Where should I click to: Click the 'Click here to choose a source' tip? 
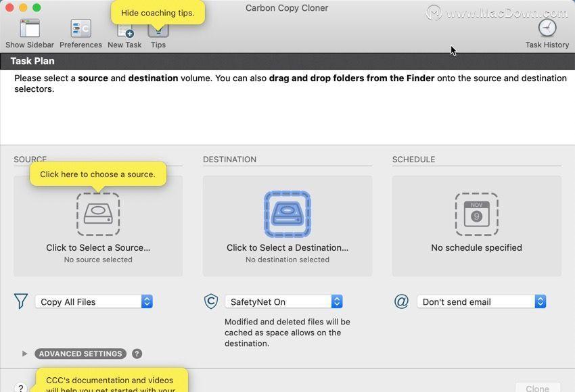[x=97, y=174]
